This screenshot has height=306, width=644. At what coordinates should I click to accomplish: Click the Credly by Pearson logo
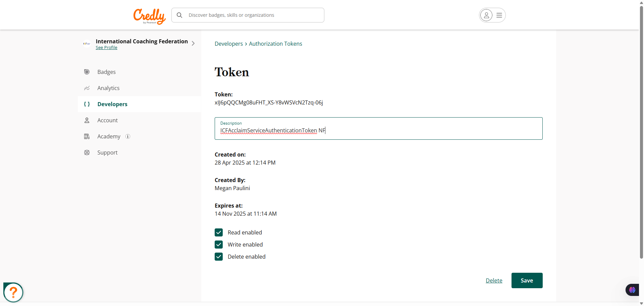coord(149,16)
